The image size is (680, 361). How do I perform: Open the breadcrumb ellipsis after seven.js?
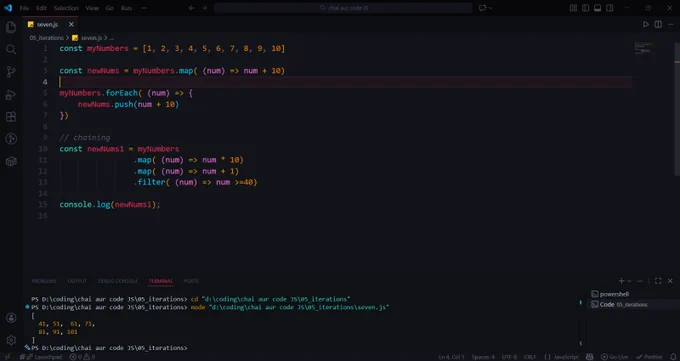click(x=111, y=38)
